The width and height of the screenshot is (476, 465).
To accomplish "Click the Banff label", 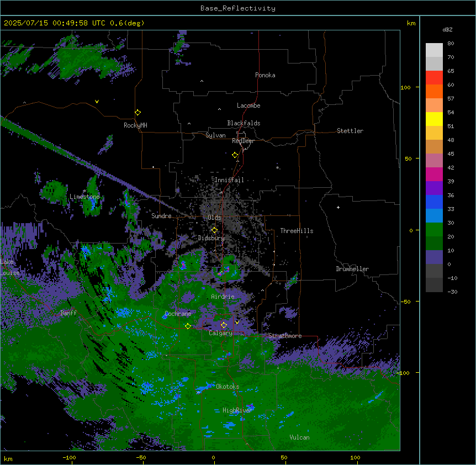I will 68,313.
